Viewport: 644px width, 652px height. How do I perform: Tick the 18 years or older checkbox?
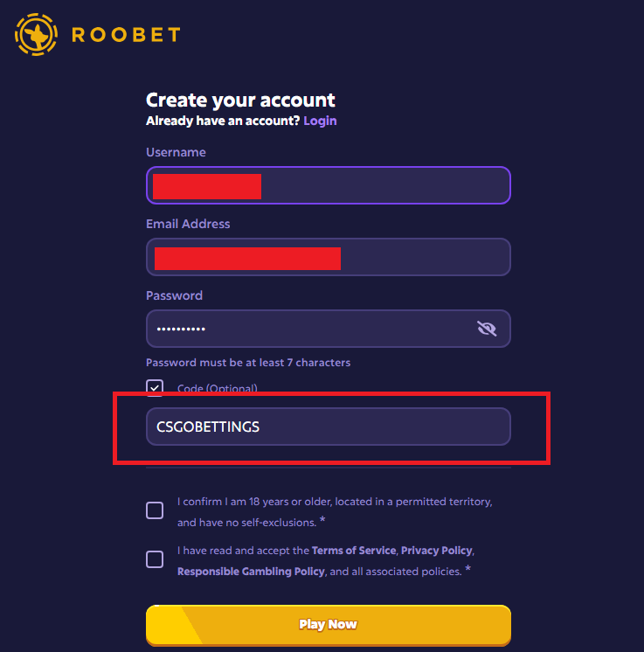[155, 510]
